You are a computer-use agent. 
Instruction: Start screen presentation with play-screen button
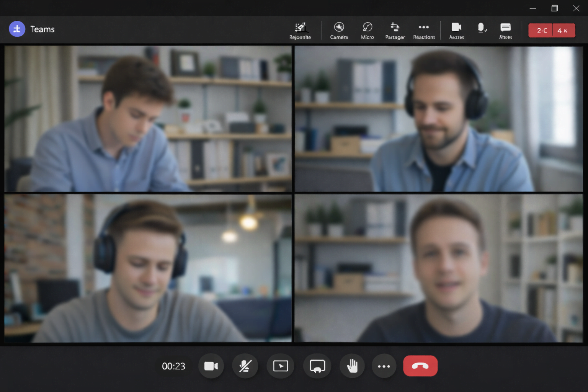[x=281, y=366]
